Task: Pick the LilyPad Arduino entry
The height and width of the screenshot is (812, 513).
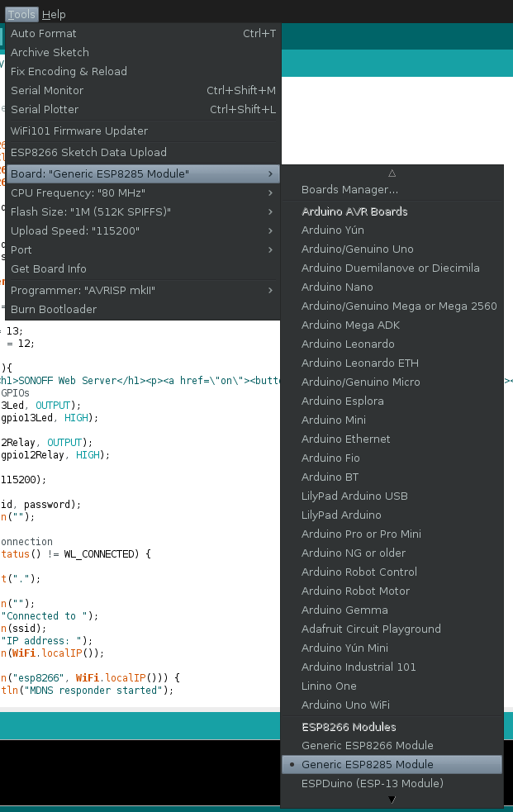Action: point(392,515)
